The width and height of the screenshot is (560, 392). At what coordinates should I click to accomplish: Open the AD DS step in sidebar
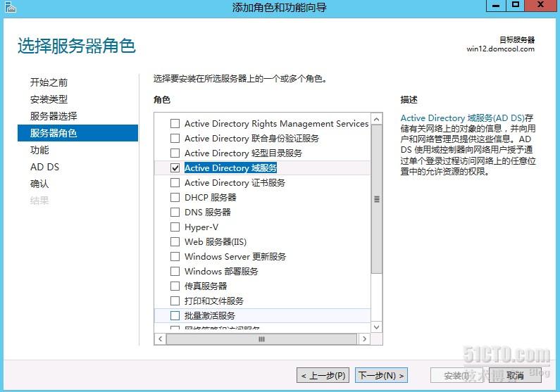click(45, 167)
